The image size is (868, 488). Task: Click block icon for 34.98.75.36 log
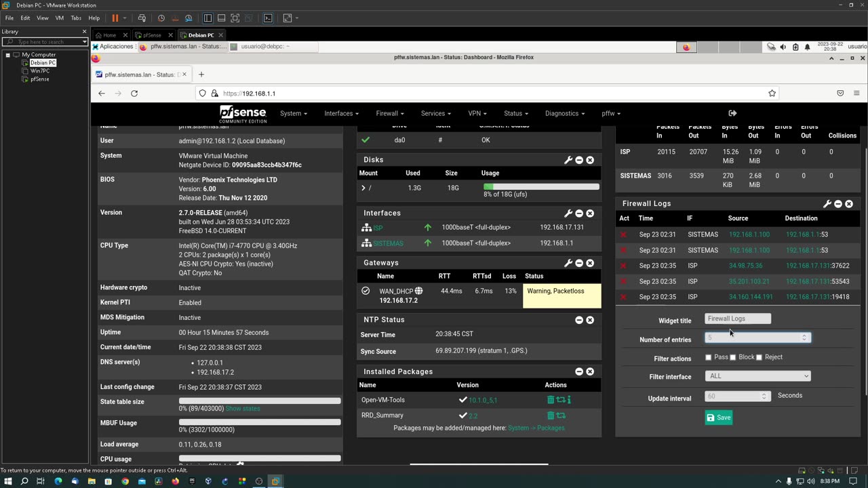click(x=623, y=266)
